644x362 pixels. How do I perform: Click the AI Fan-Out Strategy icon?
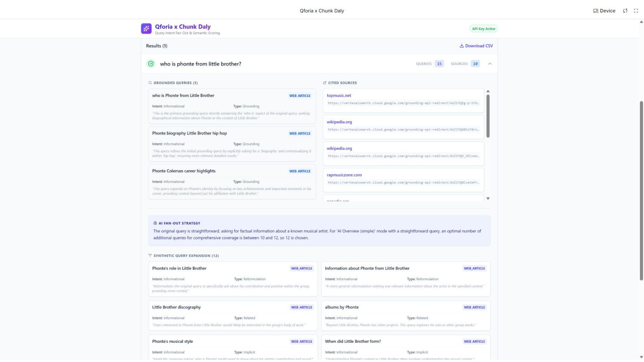click(155, 223)
